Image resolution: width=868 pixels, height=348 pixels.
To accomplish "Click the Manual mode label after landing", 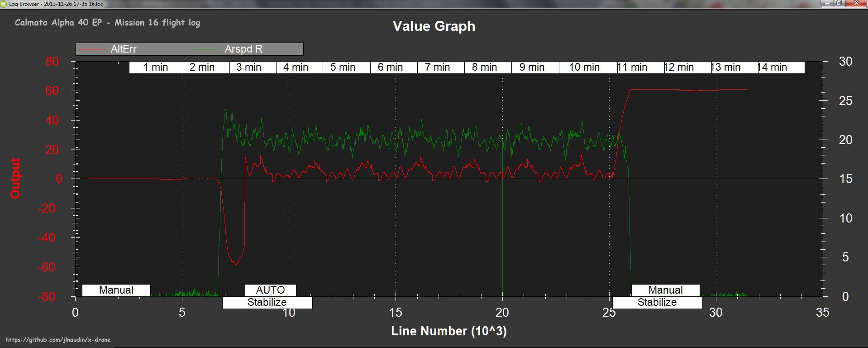I will 665,290.
